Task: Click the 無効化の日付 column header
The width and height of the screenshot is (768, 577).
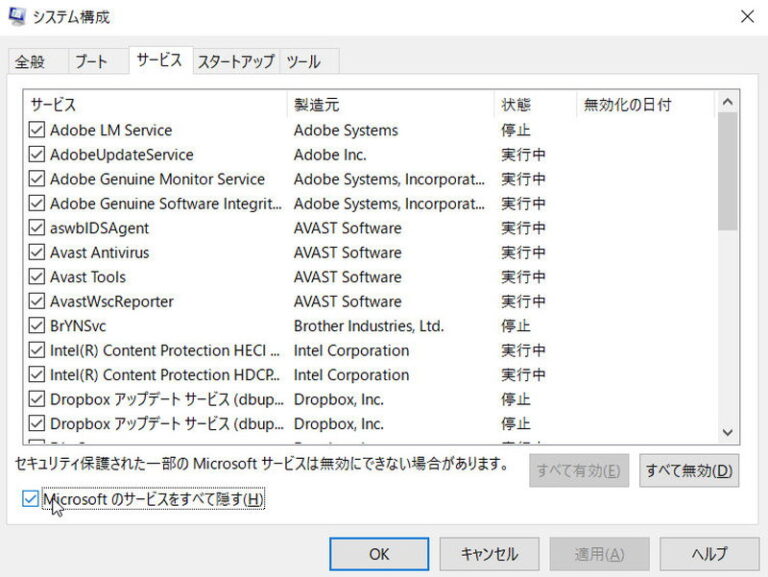Action: [645, 104]
